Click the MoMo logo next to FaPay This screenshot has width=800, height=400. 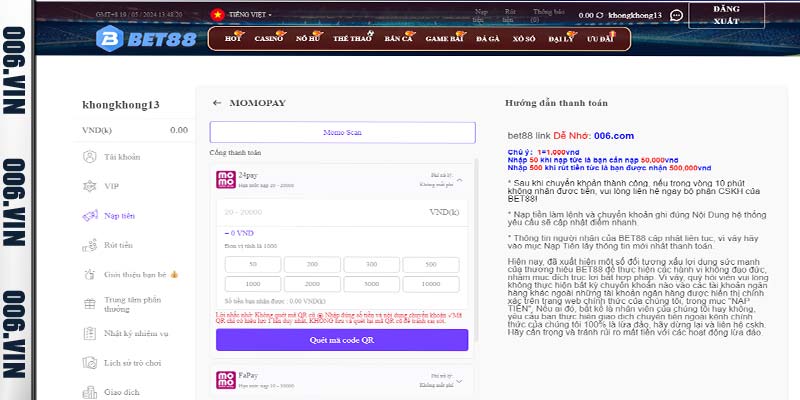226,380
